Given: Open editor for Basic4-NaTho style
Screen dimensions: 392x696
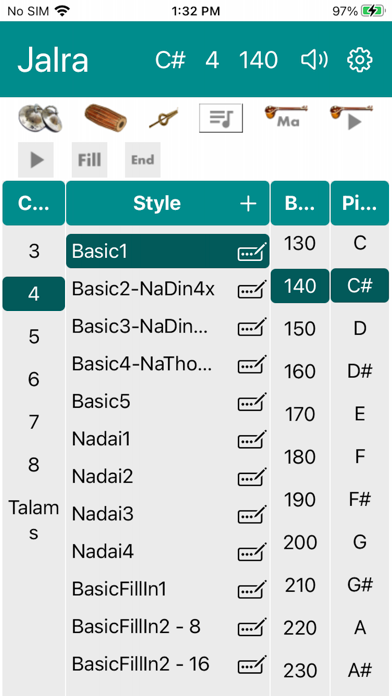Looking at the screenshot, I should click(x=253, y=364).
